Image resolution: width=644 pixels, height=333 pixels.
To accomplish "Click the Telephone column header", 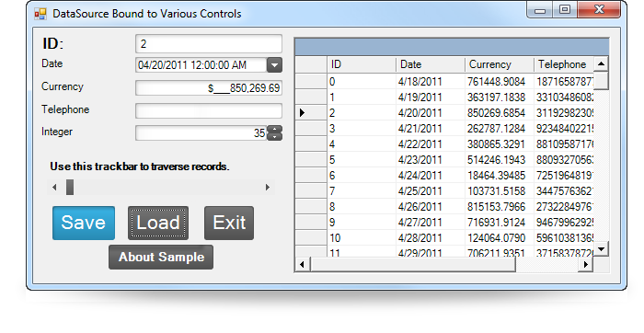I will click(x=563, y=64).
